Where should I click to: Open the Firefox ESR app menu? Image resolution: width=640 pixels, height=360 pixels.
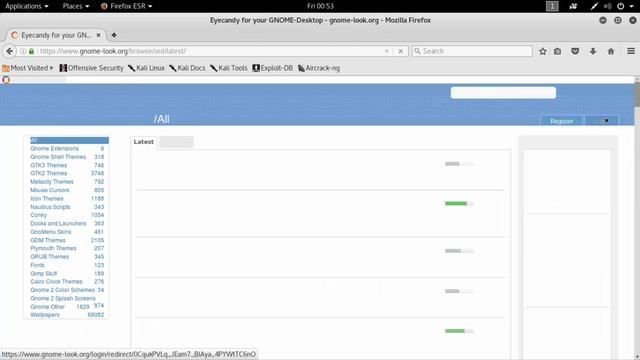coord(126,6)
